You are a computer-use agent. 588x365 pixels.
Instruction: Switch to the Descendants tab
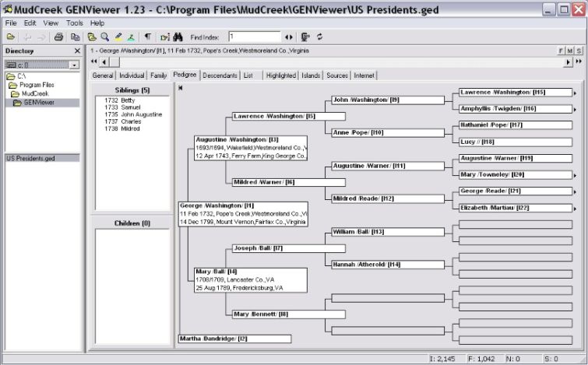(x=220, y=75)
